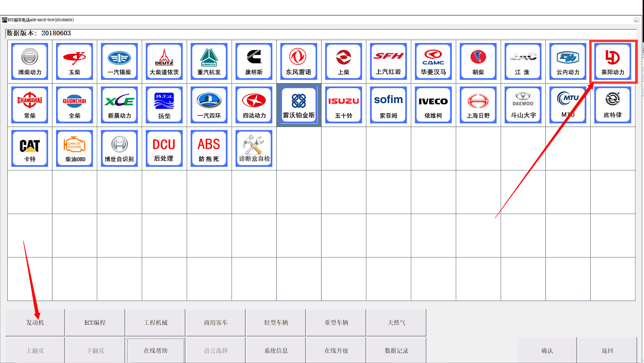Screen dimensions: 644x363
Task: Select the 防抱死 ABS icon
Action: pyautogui.click(x=209, y=148)
